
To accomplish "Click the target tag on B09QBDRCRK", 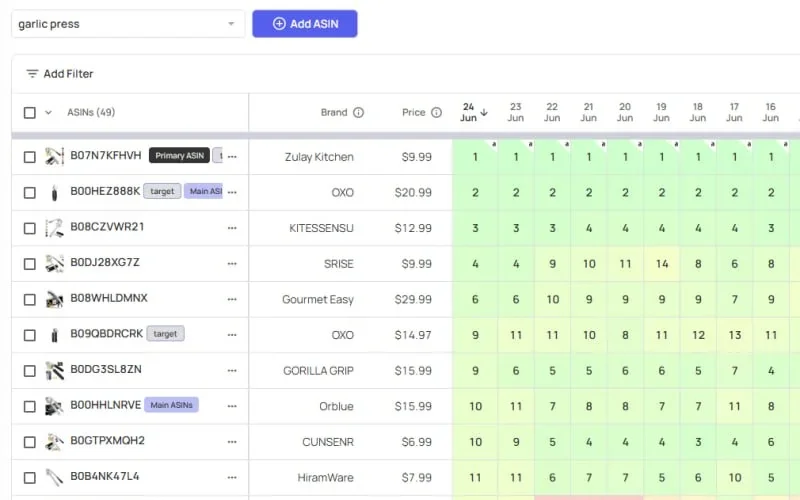I will tap(165, 334).
